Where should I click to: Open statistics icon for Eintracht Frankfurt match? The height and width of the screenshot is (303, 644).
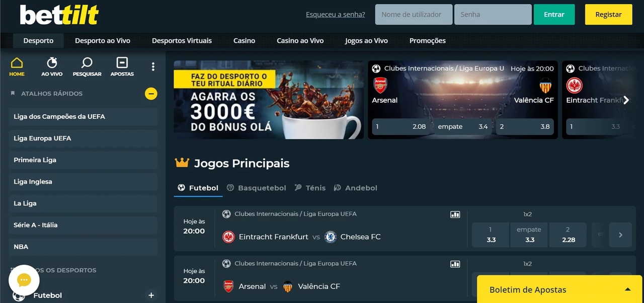455,214
